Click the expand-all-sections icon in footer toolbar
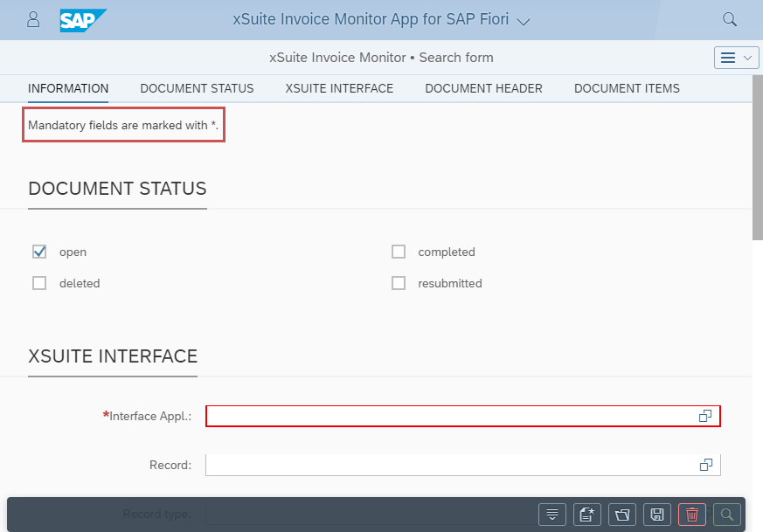Image resolution: width=763 pixels, height=532 pixels. [551, 515]
